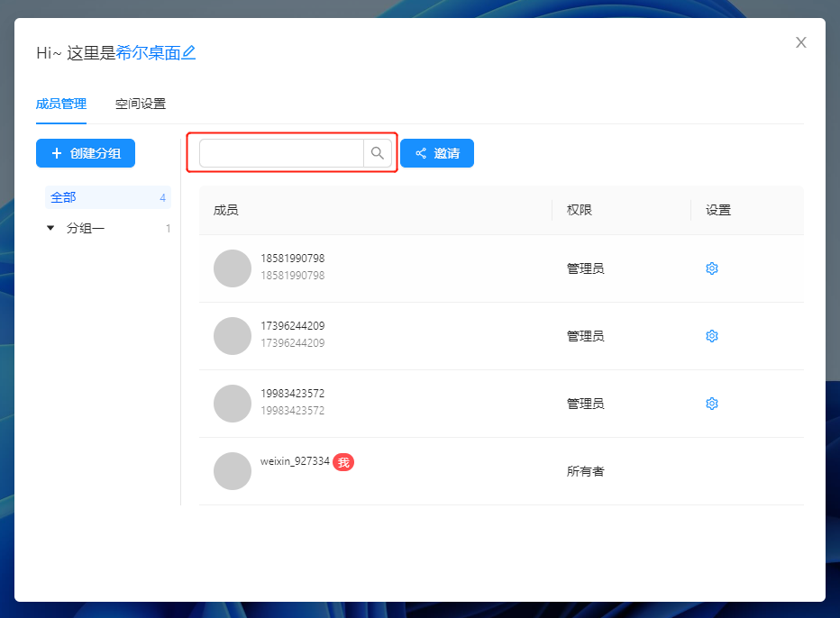Click the 所有者 role text
This screenshot has width=840, height=618.
[x=586, y=471]
